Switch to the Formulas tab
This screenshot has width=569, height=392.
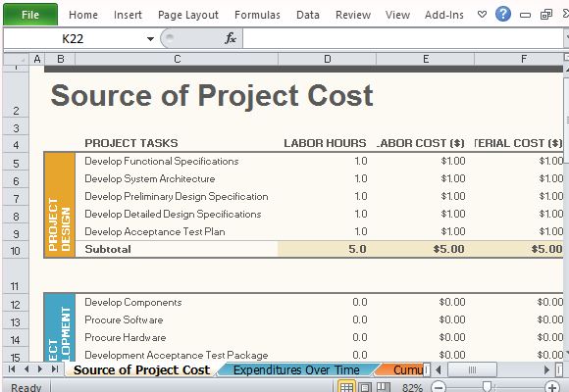tap(257, 15)
